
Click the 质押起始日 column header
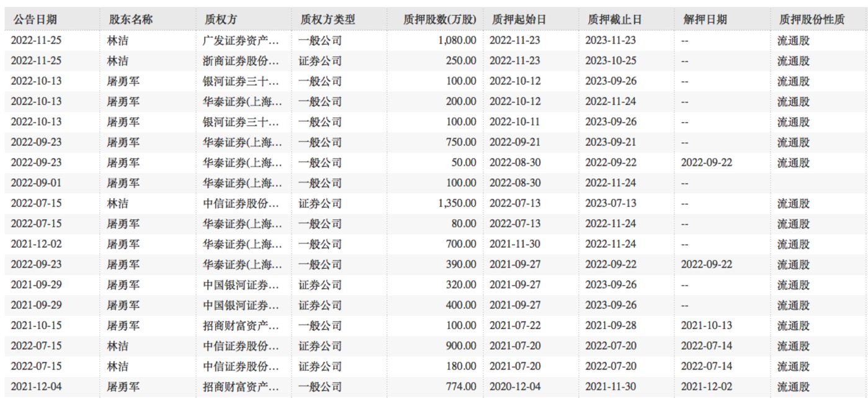pyautogui.click(x=520, y=20)
